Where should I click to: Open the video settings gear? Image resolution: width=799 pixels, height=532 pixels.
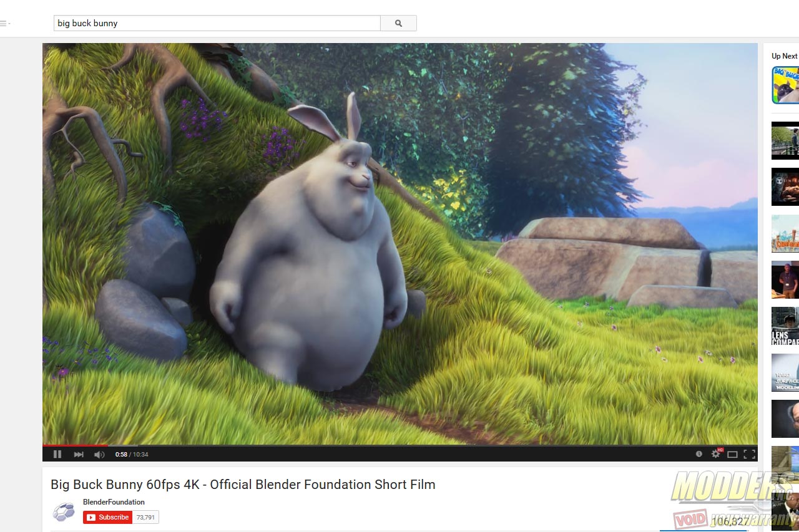coord(716,454)
